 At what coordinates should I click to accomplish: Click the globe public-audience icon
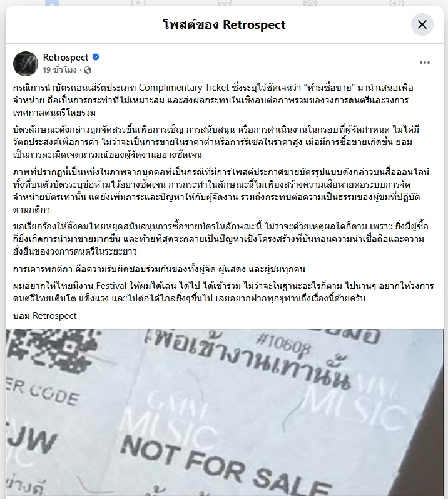88,70
